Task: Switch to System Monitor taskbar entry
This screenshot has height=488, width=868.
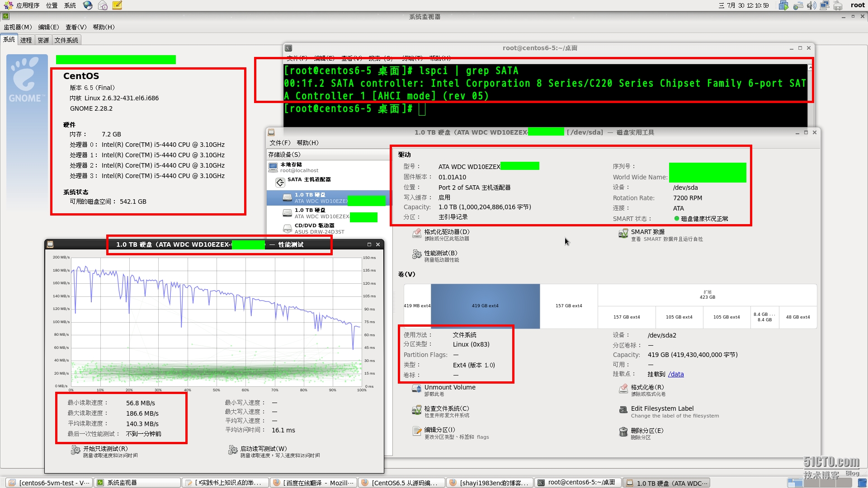Action: click(x=137, y=483)
